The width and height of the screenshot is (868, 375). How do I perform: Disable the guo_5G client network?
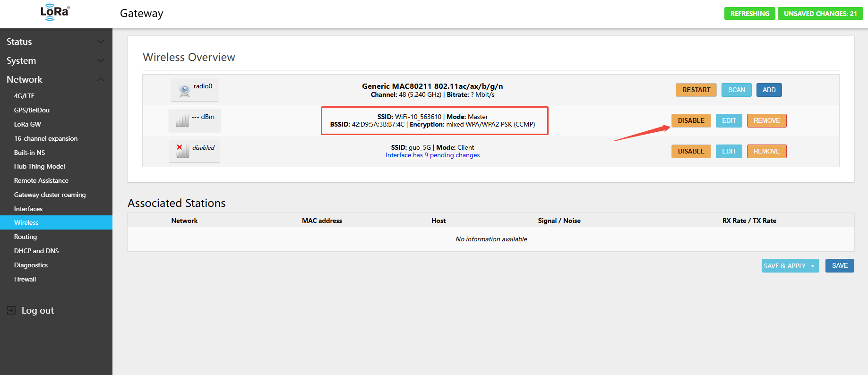click(691, 152)
